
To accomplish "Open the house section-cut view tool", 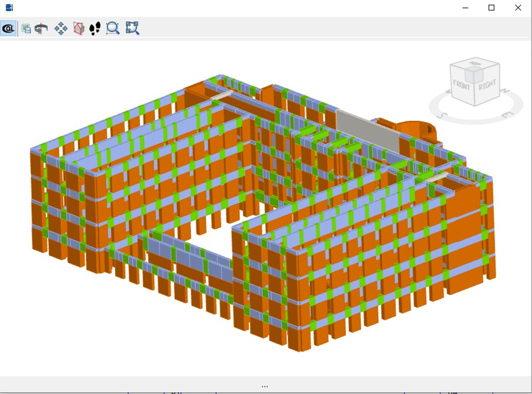I will tap(79, 28).
